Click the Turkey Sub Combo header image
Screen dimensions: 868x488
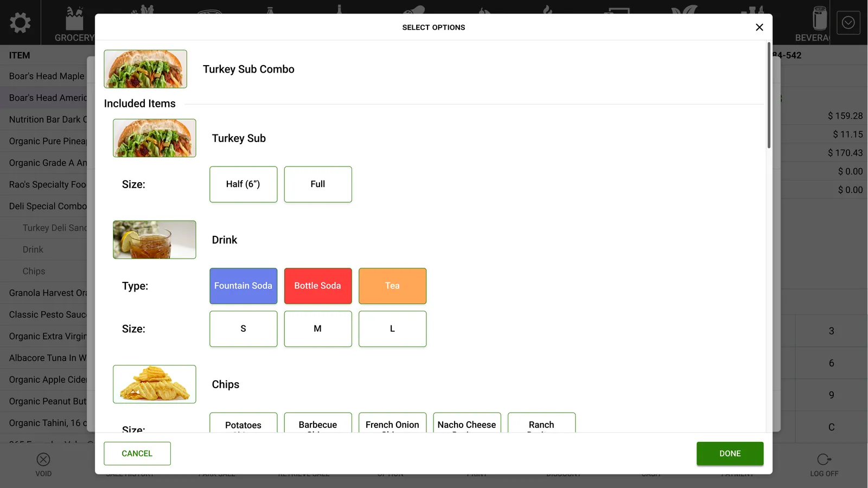(x=145, y=69)
